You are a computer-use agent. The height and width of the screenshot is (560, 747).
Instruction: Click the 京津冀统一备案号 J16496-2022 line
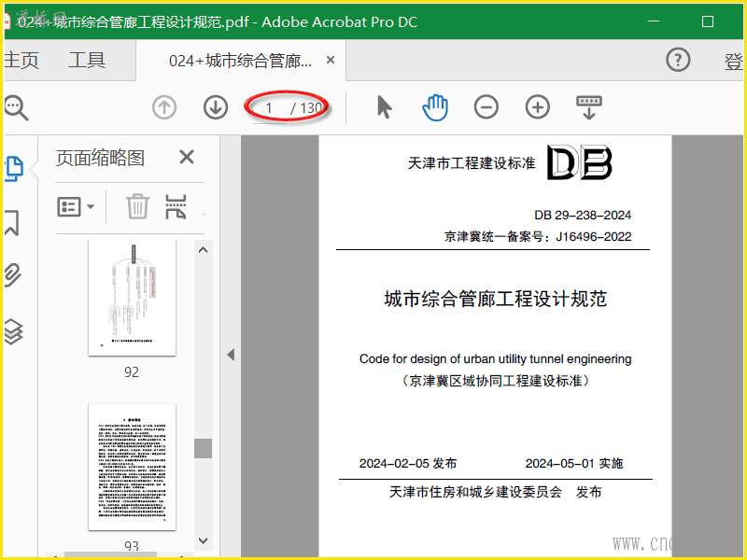(538, 237)
